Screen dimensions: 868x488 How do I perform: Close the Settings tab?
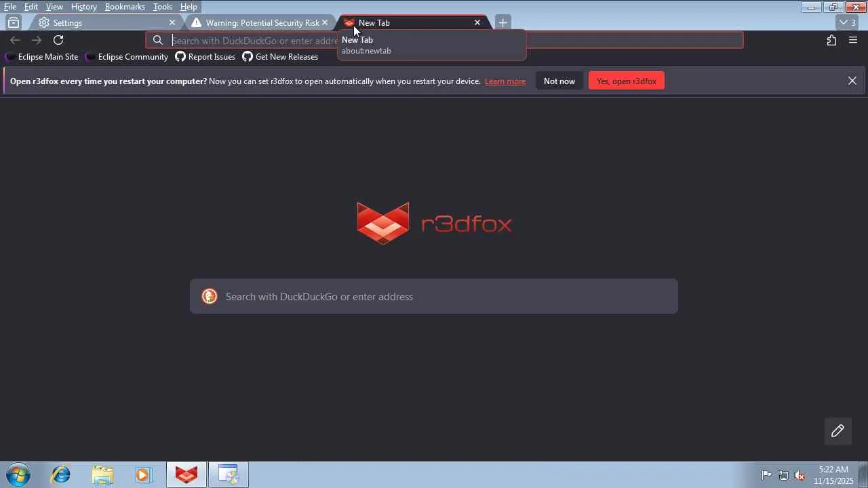(172, 22)
